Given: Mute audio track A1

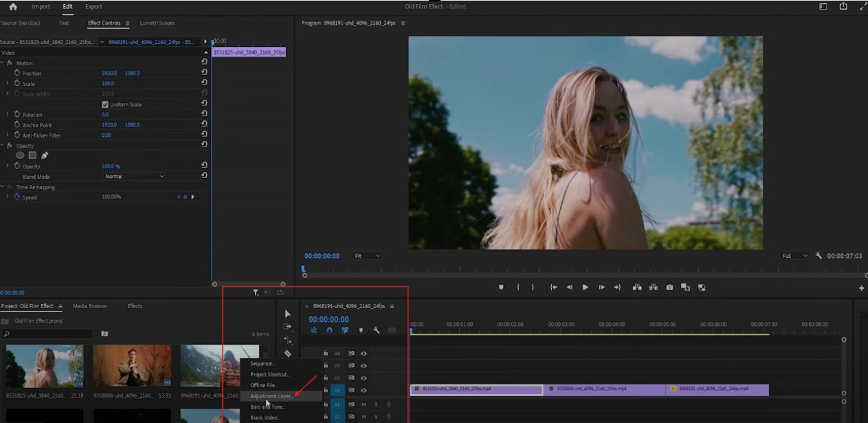Looking at the screenshot, I should (x=364, y=404).
